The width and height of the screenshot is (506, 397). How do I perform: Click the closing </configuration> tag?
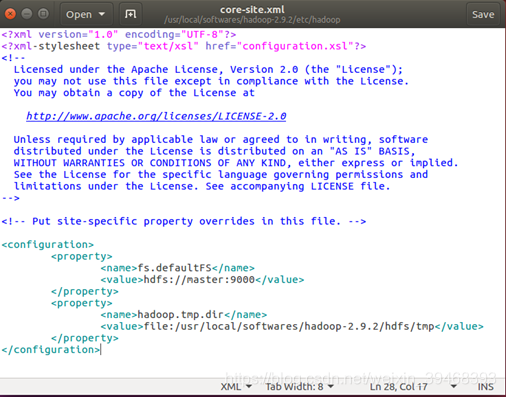[x=51, y=350]
